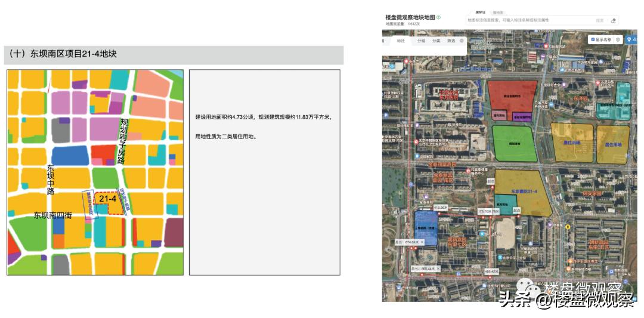
Task: Select the 按标注 search mode tab
Action: click(x=480, y=13)
